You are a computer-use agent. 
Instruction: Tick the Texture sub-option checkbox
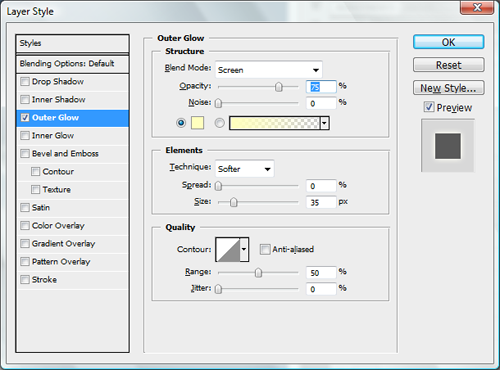[35, 190]
